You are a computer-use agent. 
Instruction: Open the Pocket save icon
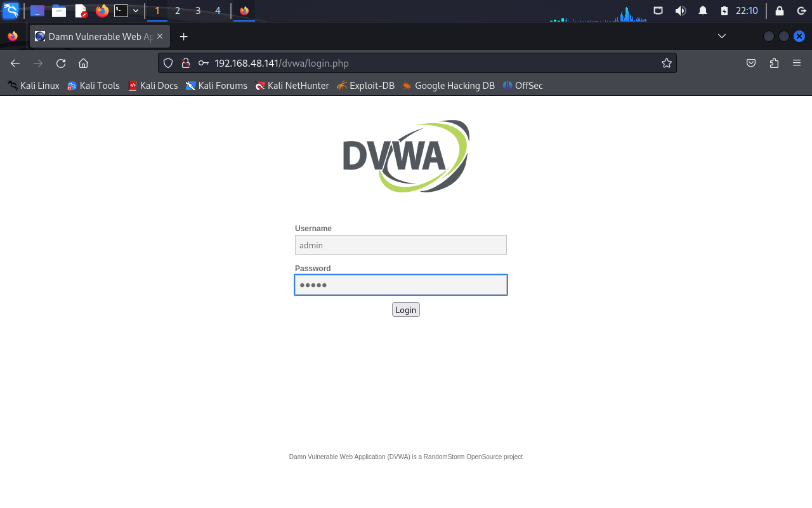coord(751,63)
